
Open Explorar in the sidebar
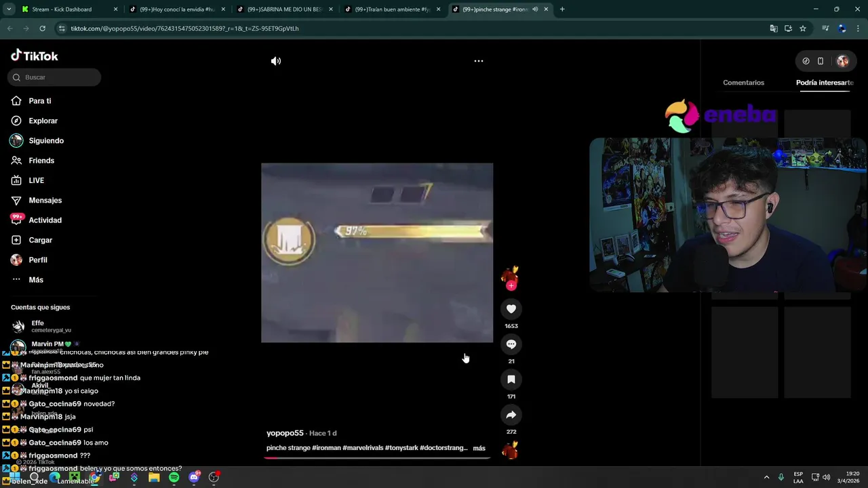[x=43, y=121]
